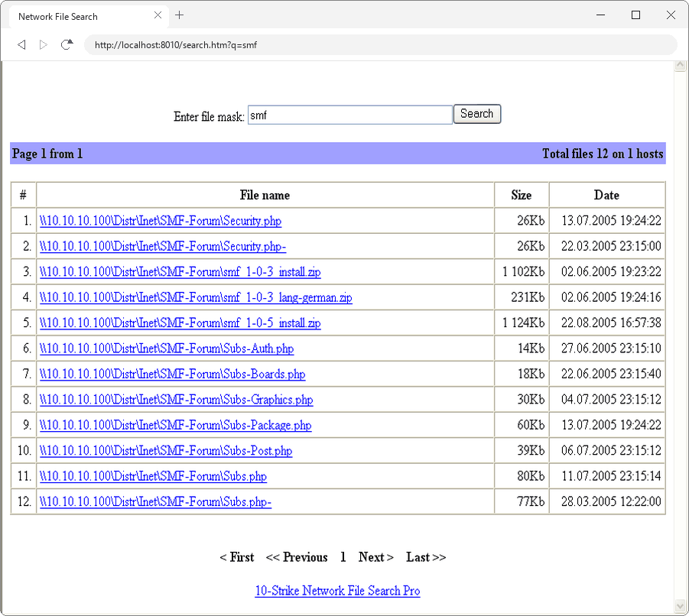Minimize the browser window
The width and height of the screenshot is (689, 616).
(x=601, y=15)
